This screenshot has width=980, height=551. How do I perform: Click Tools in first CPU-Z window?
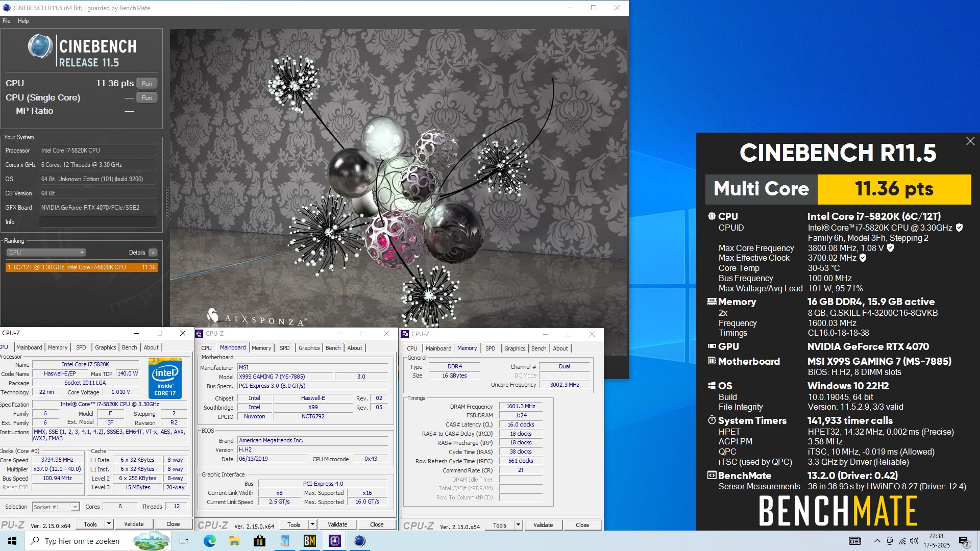click(x=90, y=524)
